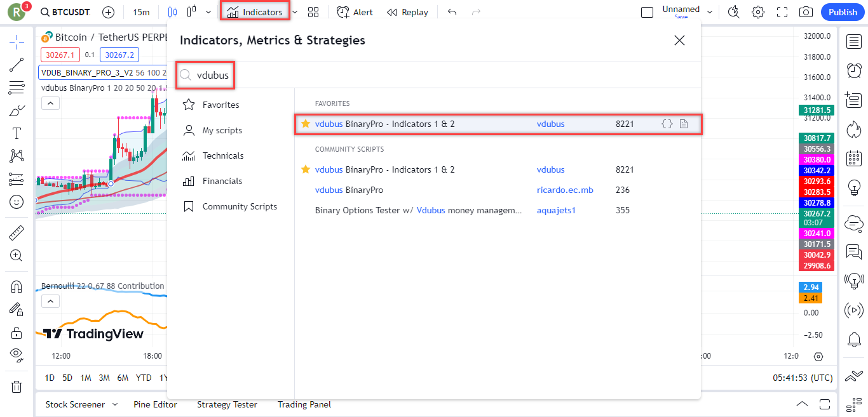The height and width of the screenshot is (417, 868).
Task: Switch to the Pine Editor tab
Action: pos(155,404)
